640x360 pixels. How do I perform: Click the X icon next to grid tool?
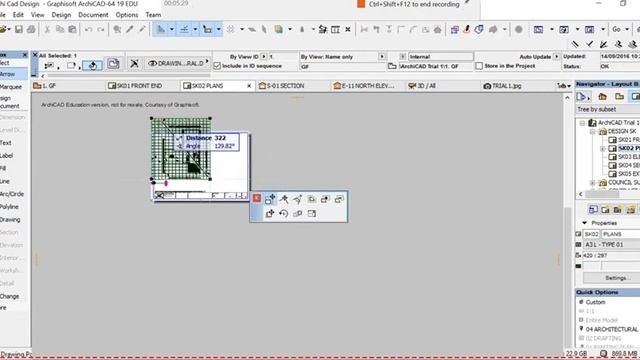[348, 29]
